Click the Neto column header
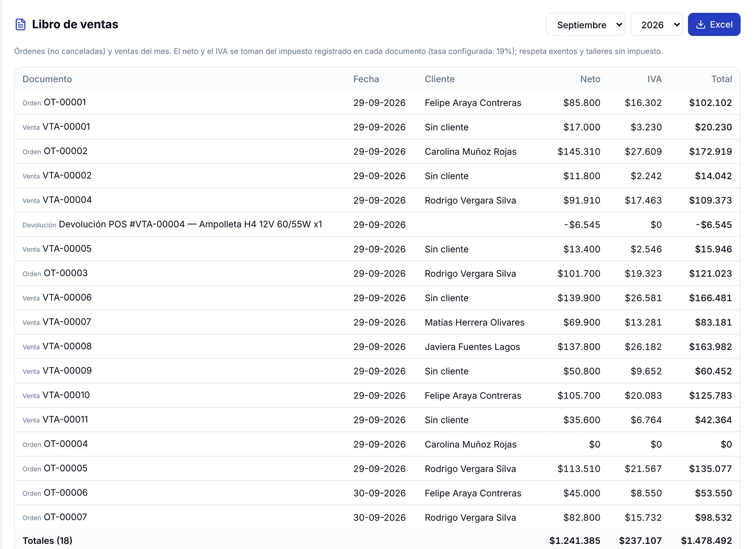This screenshot has height=549, width=756. [590, 79]
